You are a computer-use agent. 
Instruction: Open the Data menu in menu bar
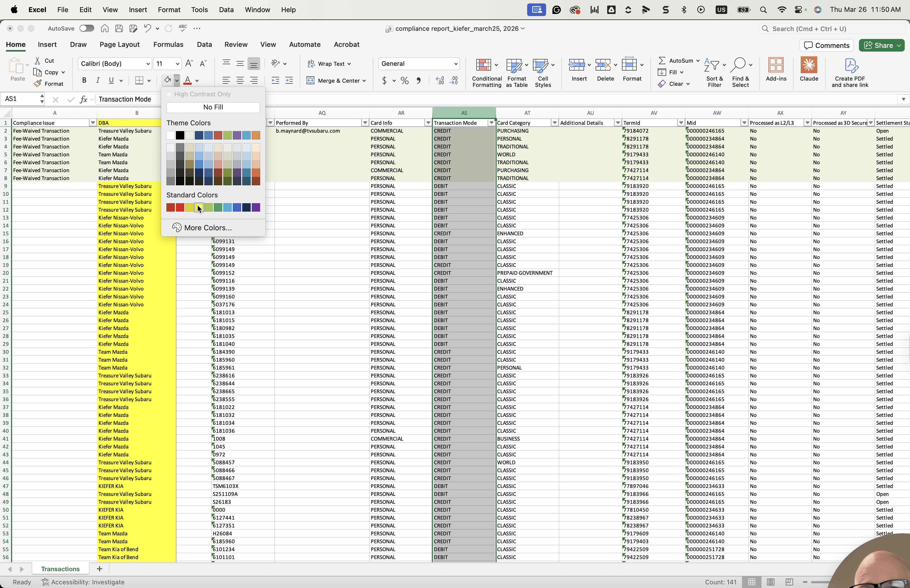tap(226, 9)
